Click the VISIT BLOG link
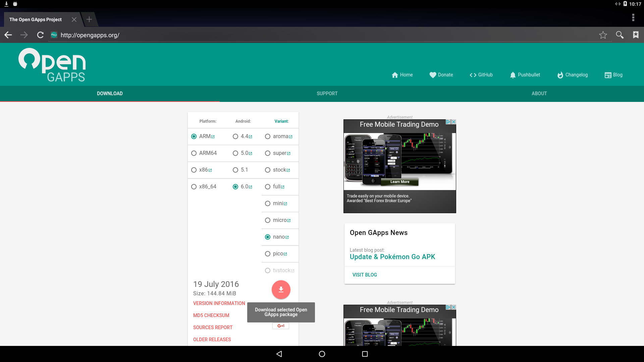The height and width of the screenshot is (362, 644). (x=365, y=275)
